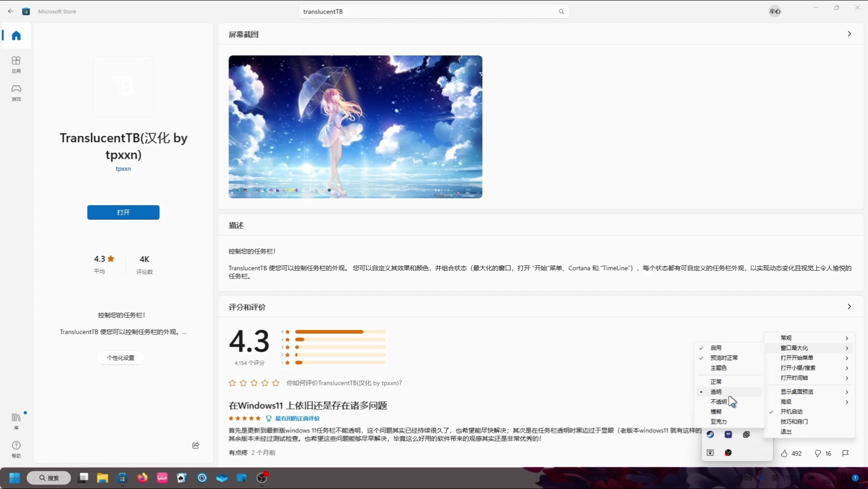The width and height of the screenshot is (868, 489).
Task: Open the 应用 section in the Store sidebar
Action: [16, 63]
